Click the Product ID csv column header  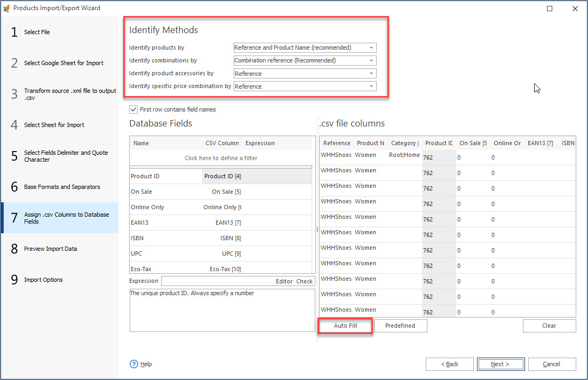pos(439,143)
